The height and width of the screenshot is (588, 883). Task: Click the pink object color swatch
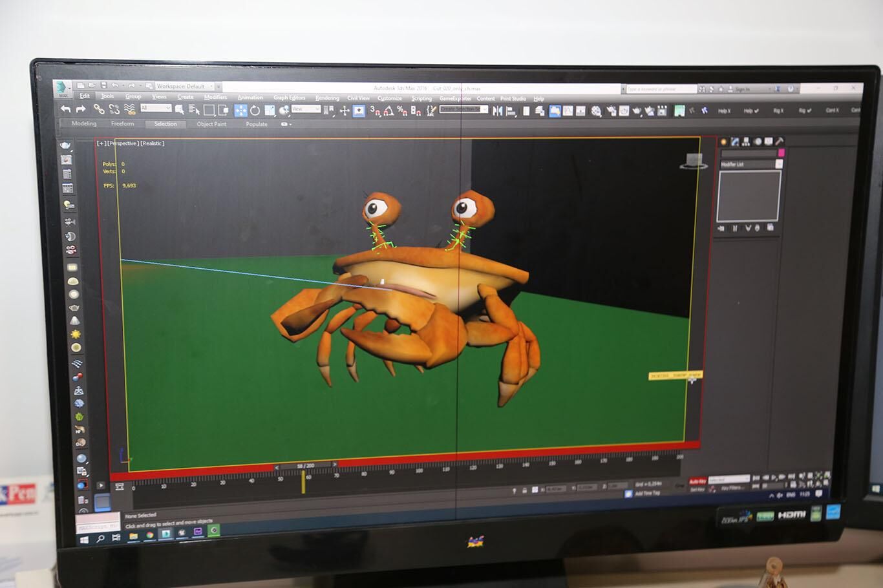click(781, 152)
